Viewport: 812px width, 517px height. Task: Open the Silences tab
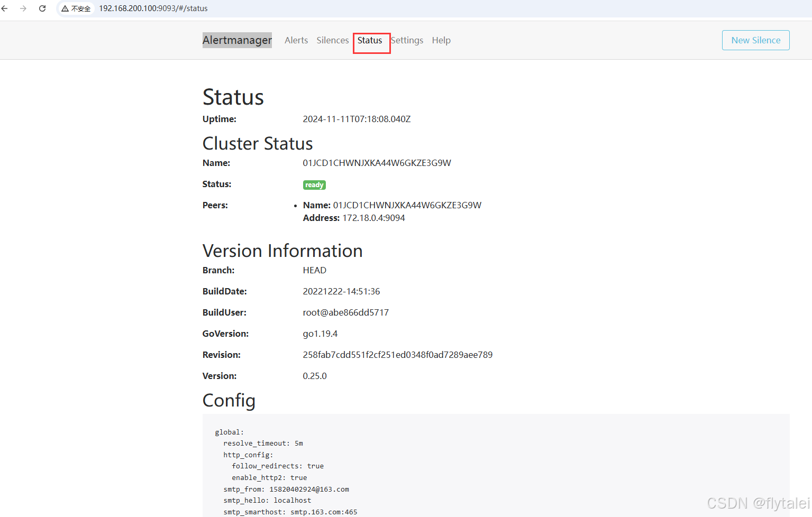click(x=333, y=40)
